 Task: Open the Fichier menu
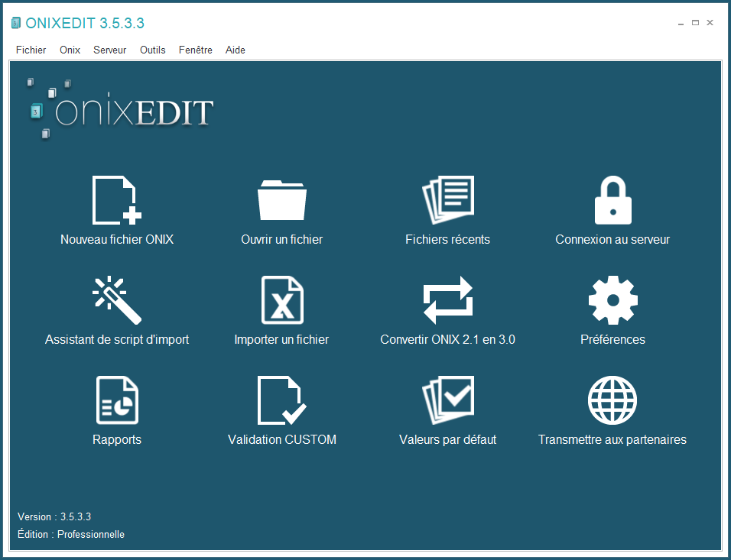pyautogui.click(x=31, y=50)
